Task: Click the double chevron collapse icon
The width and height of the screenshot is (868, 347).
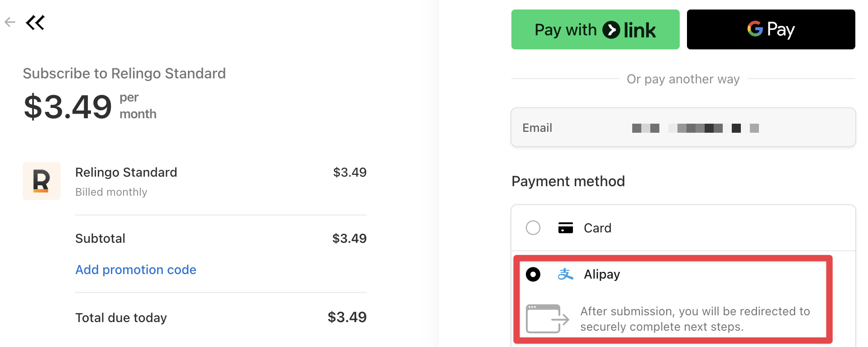Action: [35, 22]
